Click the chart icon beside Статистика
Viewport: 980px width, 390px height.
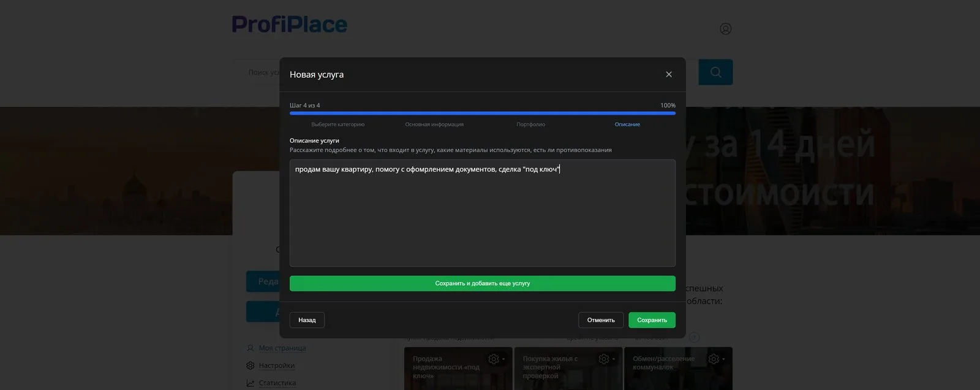[x=250, y=383]
